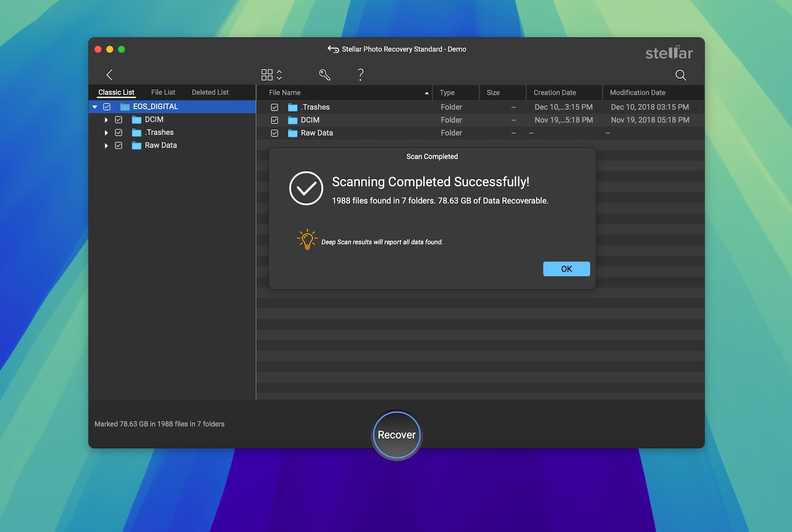
Task: Select EOS_DIGITAL label in the tree
Action: [156, 107]
